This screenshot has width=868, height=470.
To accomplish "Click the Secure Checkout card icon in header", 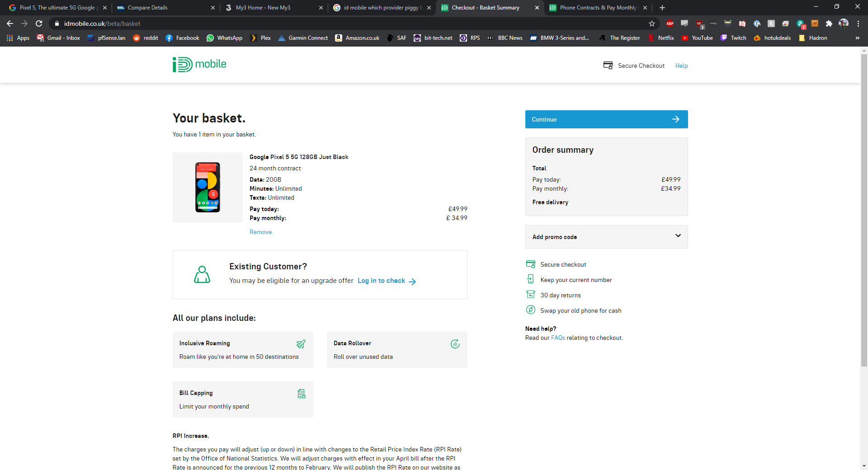I will (x=608, y=66).
